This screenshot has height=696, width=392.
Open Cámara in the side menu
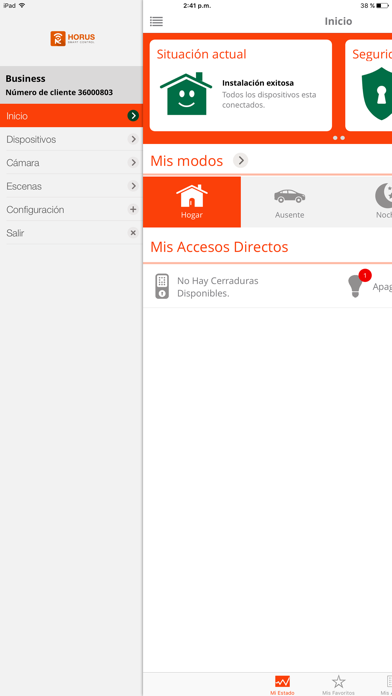coord(71,163)
